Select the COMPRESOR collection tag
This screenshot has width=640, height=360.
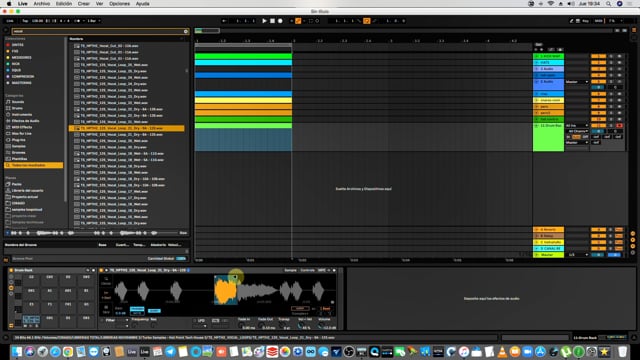tap(22, 76)
